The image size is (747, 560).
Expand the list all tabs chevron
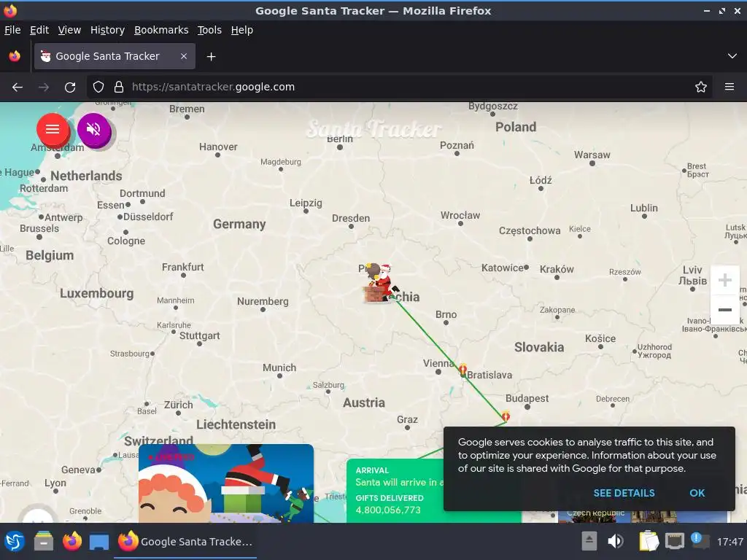[x=732, y=56]
